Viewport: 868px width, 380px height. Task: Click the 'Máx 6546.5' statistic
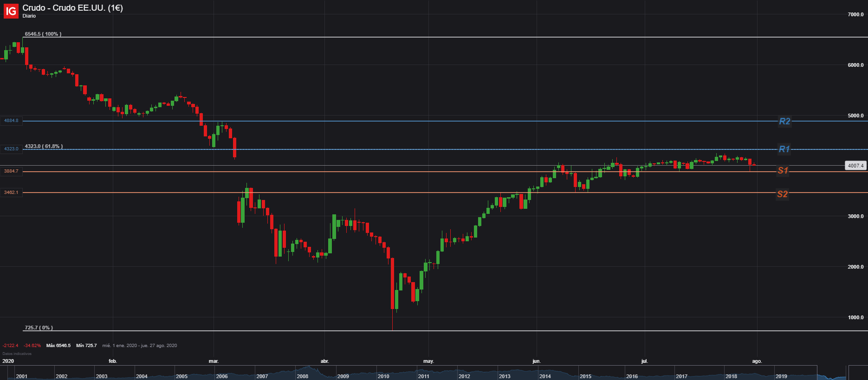[x=58, y=346]
